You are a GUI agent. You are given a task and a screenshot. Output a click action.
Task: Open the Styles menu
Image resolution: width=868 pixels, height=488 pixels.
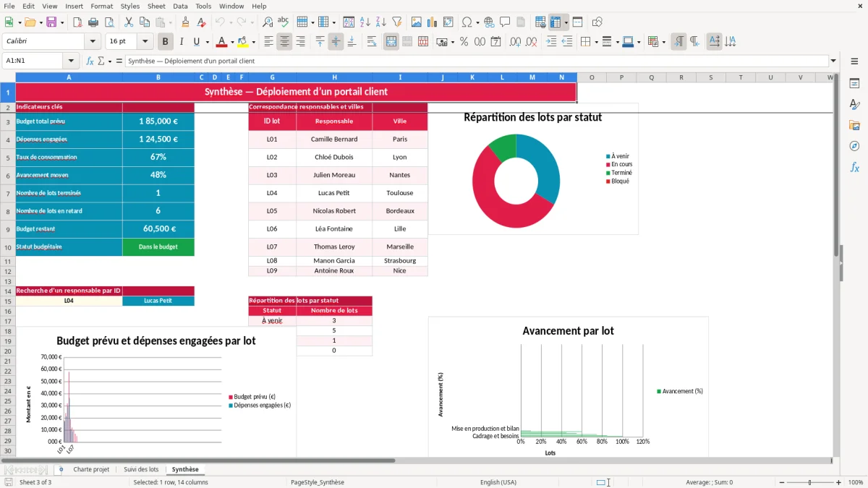(130, 6)
